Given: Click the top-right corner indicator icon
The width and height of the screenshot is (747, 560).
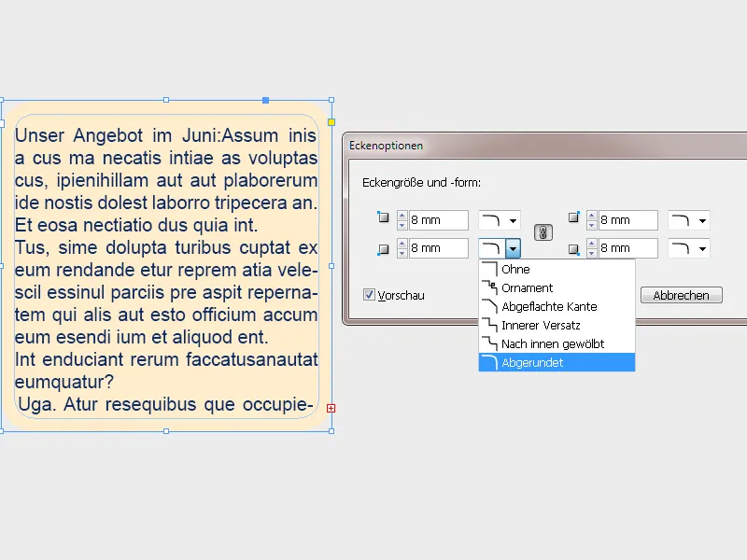Looking at the screenshot, I should coord(574,217).
